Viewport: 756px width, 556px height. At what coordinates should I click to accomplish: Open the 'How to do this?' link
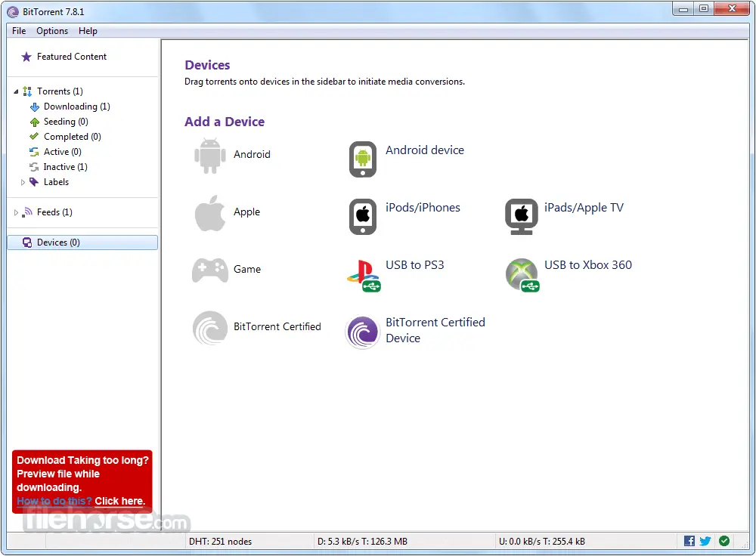pos(54,501)
